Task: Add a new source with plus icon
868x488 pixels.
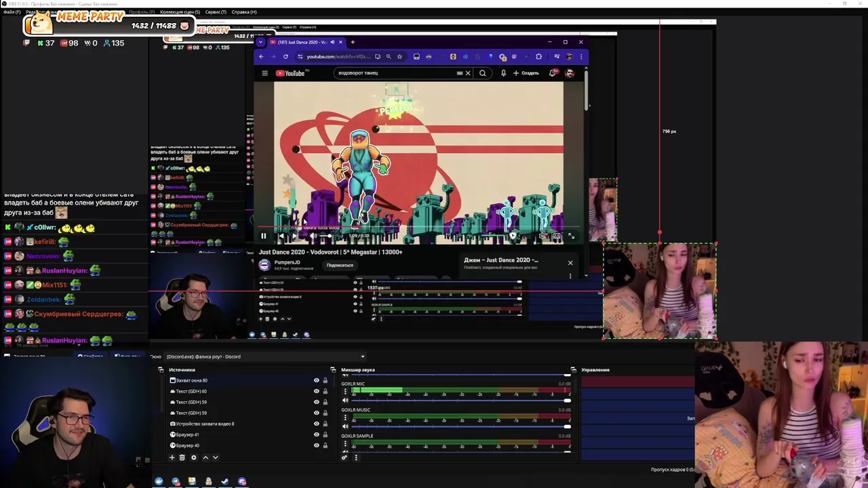Action: point(172,457)
